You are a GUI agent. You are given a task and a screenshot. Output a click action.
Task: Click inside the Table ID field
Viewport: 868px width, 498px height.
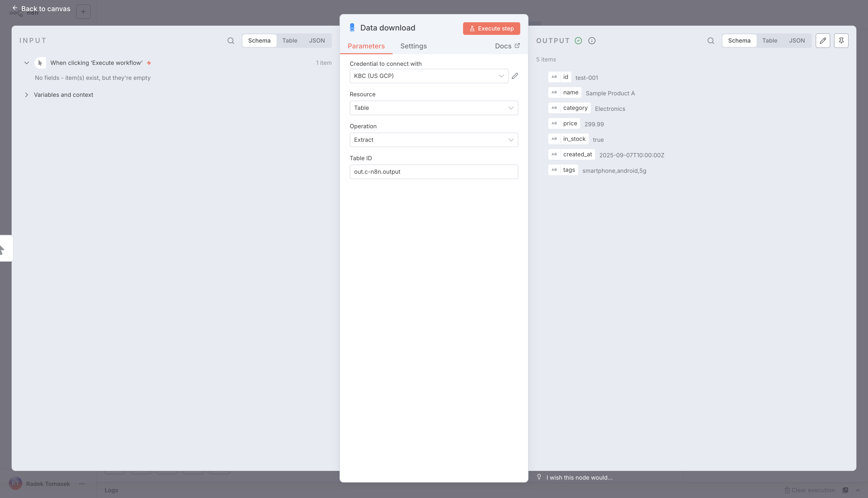coord(433,172)
